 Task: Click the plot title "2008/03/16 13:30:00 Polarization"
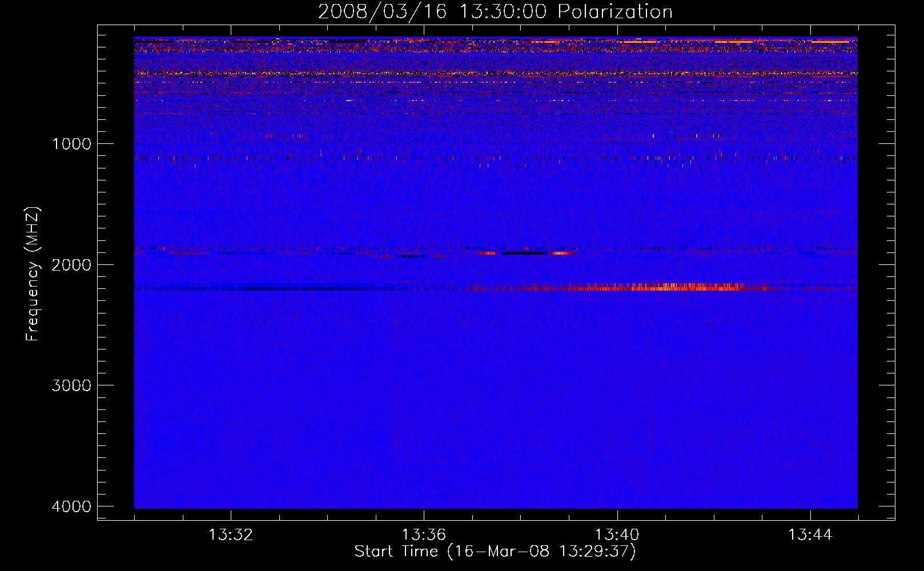(x=495, y=11)
